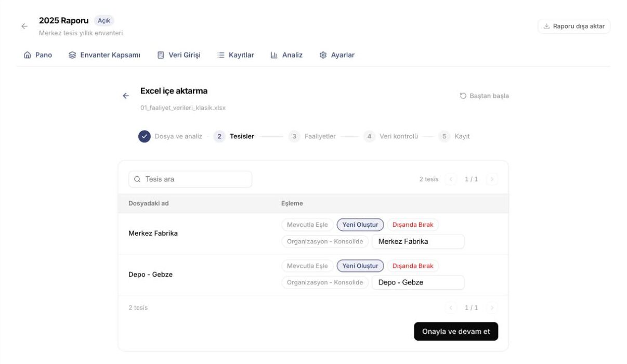627x364 pixels.
Task: Select Mevcutla Eşle for Merkez Fabrika
Action: [307, 225]
